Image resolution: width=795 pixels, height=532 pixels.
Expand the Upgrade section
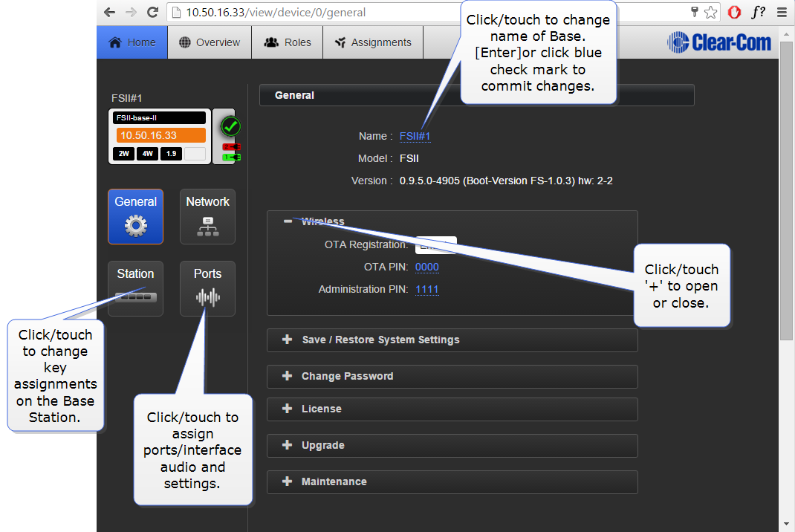452,445
